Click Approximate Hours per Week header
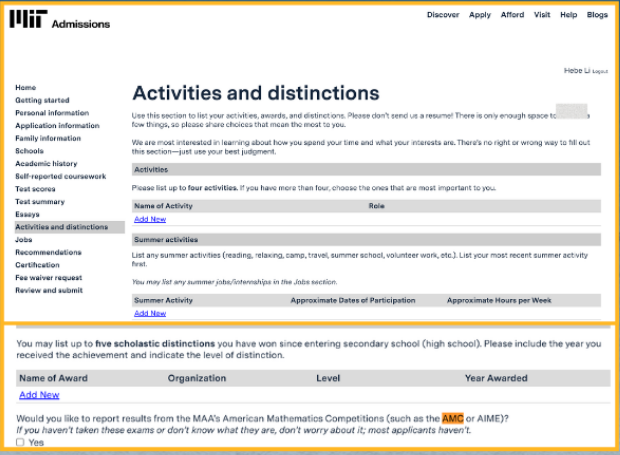The width and height of the screenshot is (620, 455). pyautogui.click(x=499, y=300)
